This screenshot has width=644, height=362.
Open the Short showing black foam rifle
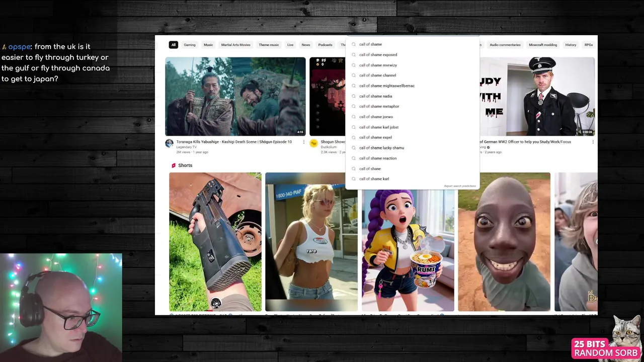215,242
